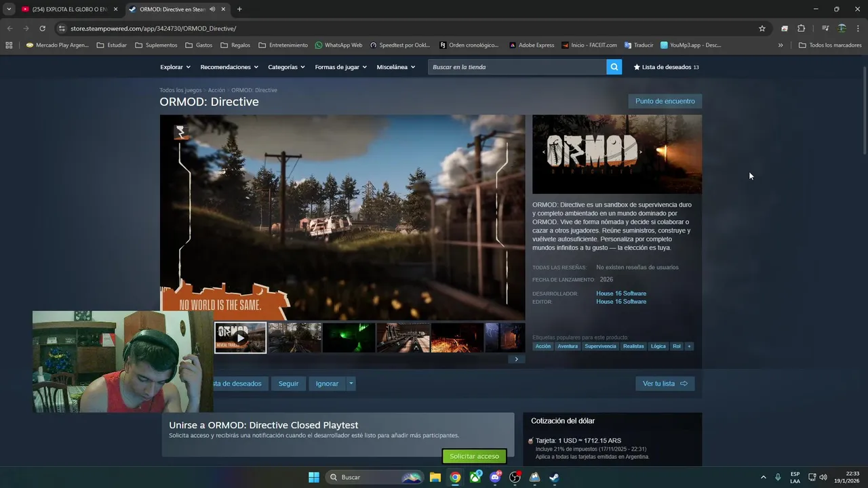Open the WhatsApp Web bookmark
This screenshot has width=868, height=488.
[x=338, y=45]
